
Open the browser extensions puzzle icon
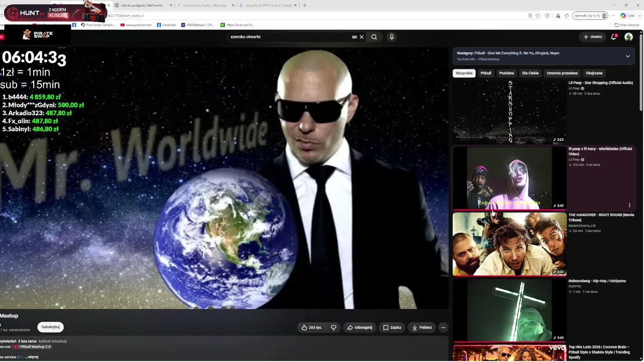547,16
